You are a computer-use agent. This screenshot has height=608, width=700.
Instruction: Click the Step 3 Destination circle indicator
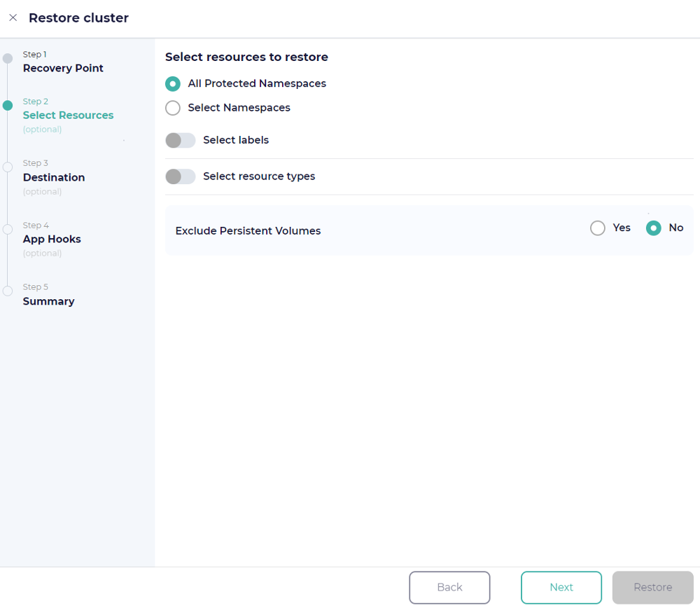coord(8,167)
